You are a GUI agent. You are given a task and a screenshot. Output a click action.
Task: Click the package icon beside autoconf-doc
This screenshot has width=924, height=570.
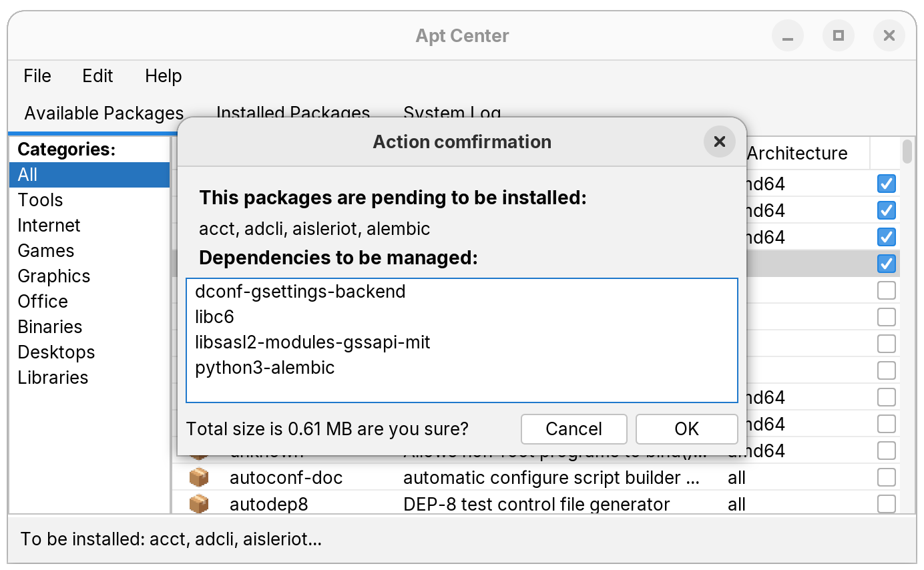coord(198,477)
